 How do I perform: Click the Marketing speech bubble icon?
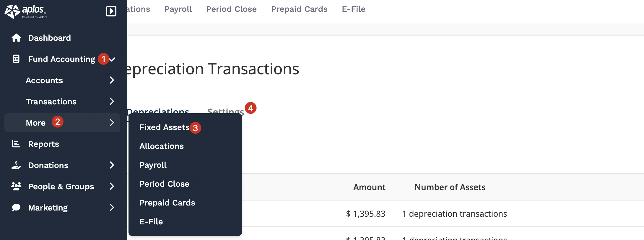coord(16,208)
